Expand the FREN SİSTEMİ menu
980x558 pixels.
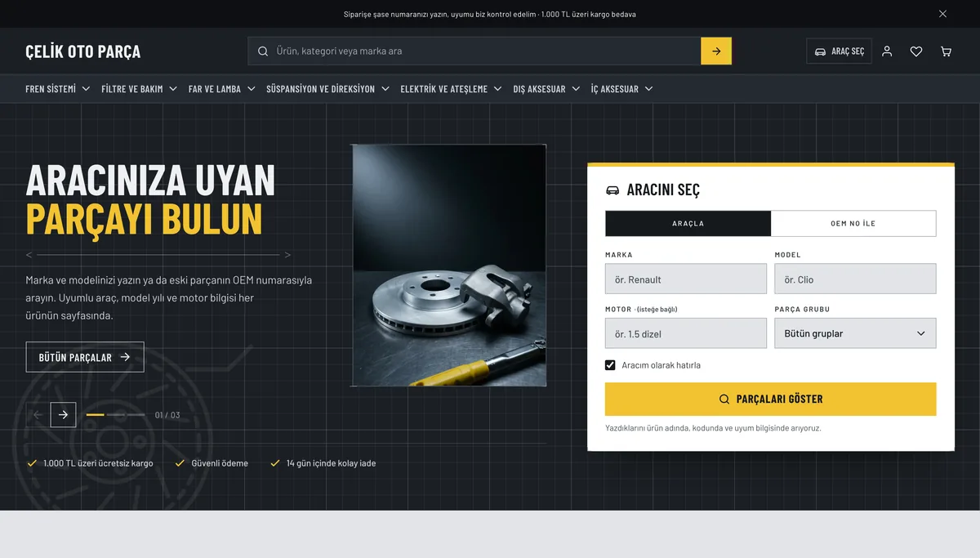click(57, 89)
